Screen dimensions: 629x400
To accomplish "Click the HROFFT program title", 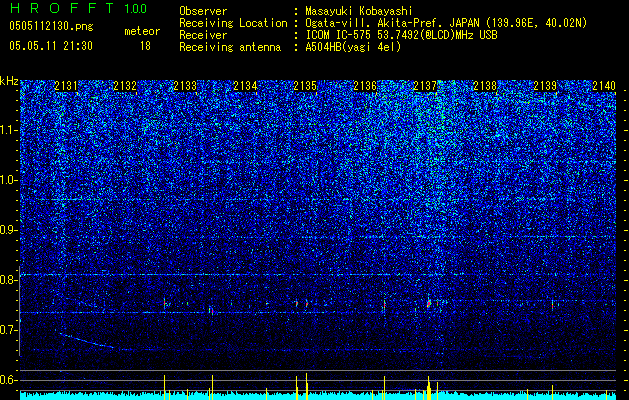I will point(62,8).
